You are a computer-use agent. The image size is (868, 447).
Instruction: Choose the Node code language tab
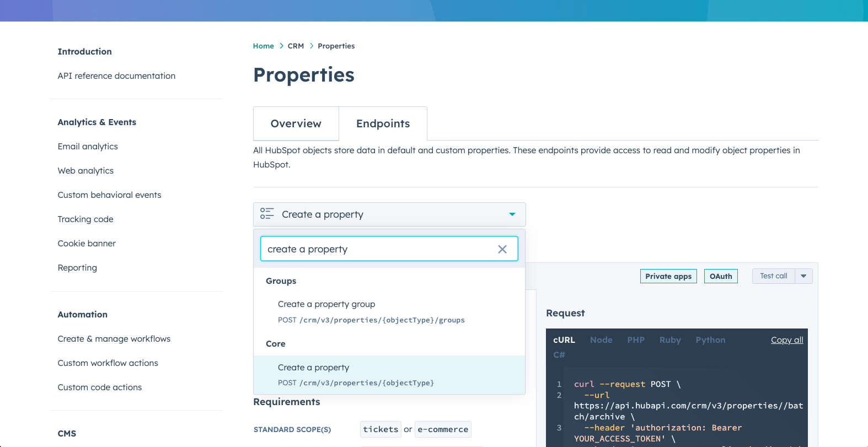pyautogui.click(x=601, y=340)
